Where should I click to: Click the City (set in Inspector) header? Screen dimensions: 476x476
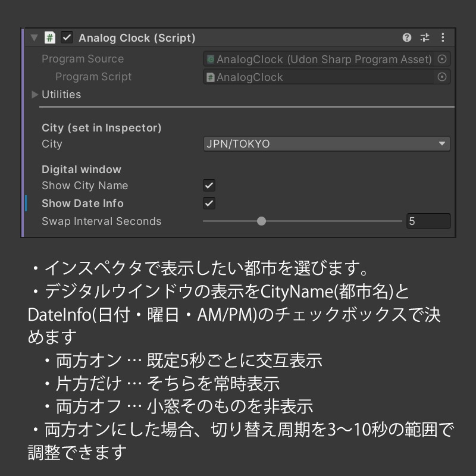point(101,128)
